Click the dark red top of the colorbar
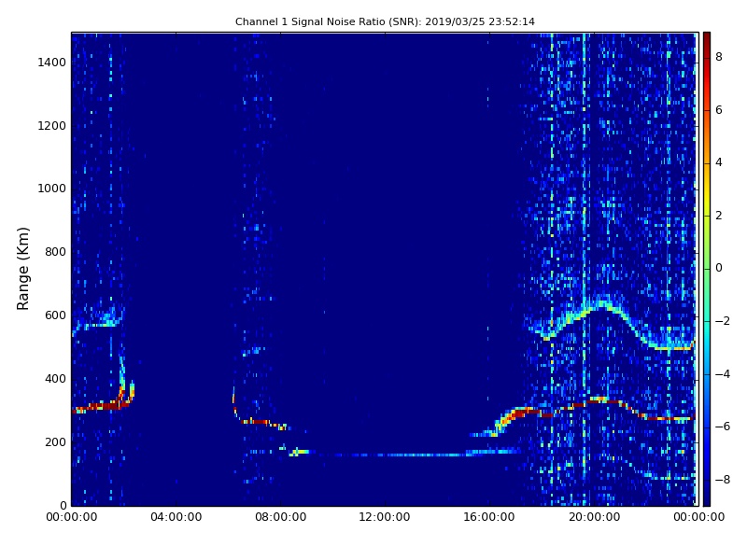 (707, 40)
